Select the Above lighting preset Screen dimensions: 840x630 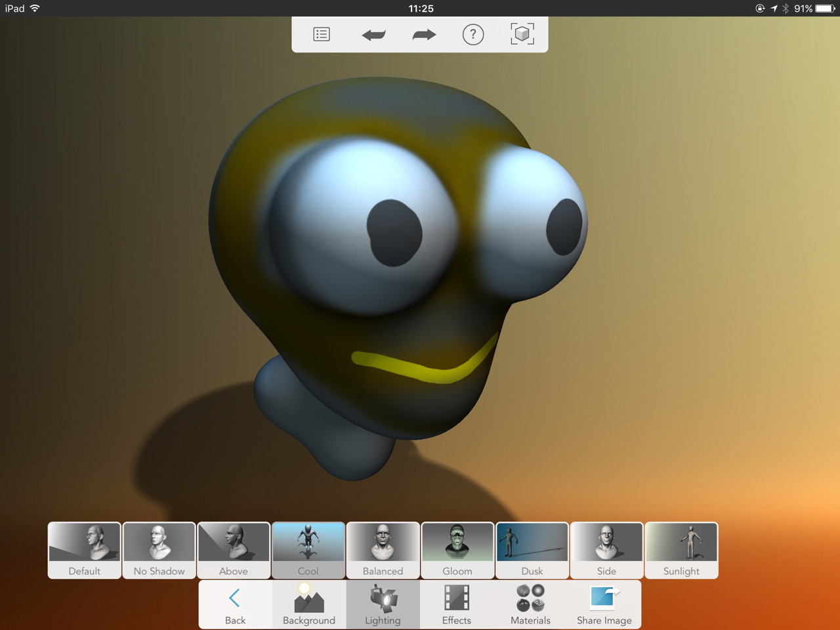[x=234, y=550]
